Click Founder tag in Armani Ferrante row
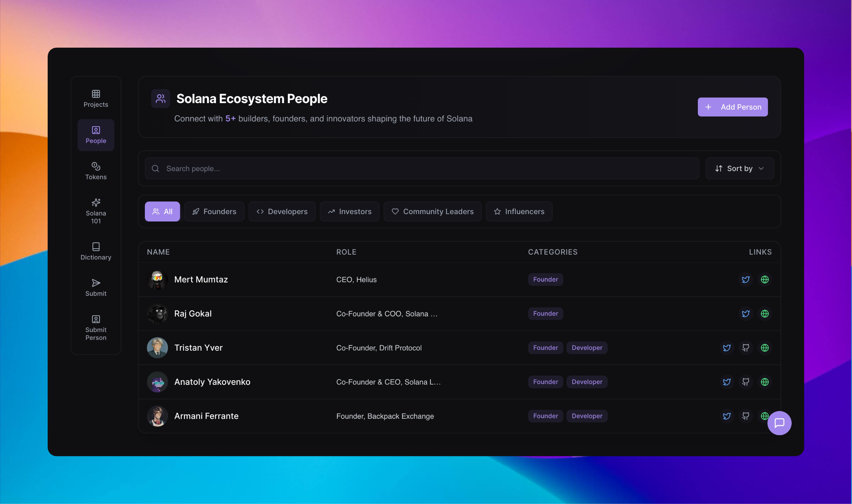The width and height of the screenshot is (852, 504). (x=546, y=416)
